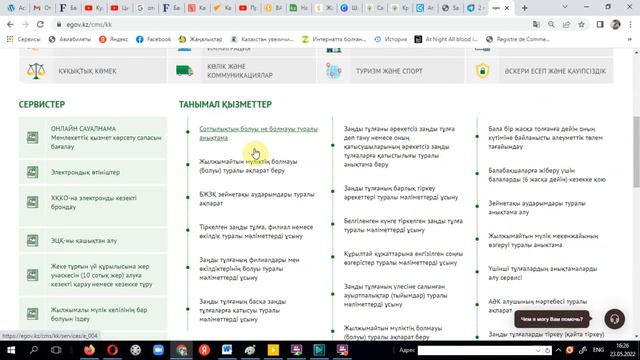Open the browser zoom magnifier icon

click(551, 24)
